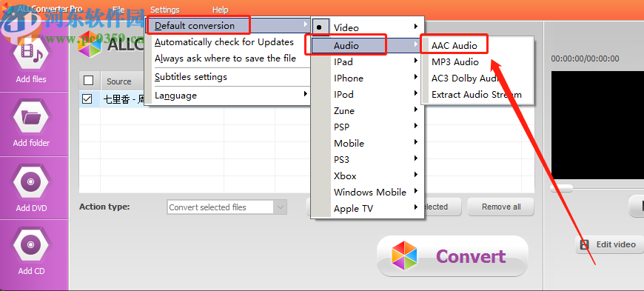Screen dimensions: 644x291
Task: Expand the PS3 submenu
Action: click(367, 159)
